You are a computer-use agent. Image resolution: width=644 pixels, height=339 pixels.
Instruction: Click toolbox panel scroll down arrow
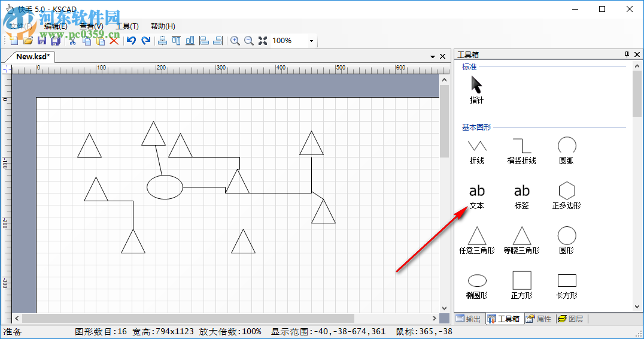[x=637, y=306]
